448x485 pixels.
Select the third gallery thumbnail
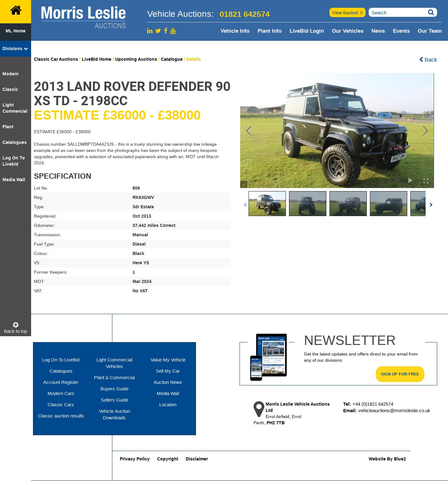click(x=348, y=204)
